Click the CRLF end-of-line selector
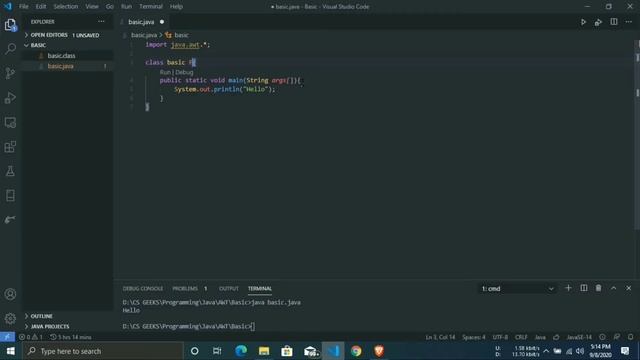 point(521,337)
